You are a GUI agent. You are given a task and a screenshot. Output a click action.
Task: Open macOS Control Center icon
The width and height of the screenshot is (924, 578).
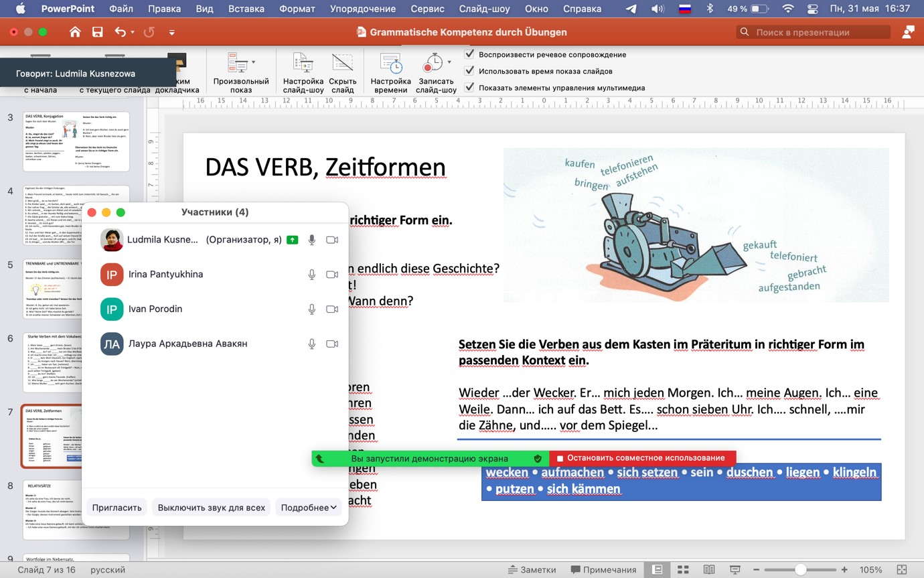(813, 9)
